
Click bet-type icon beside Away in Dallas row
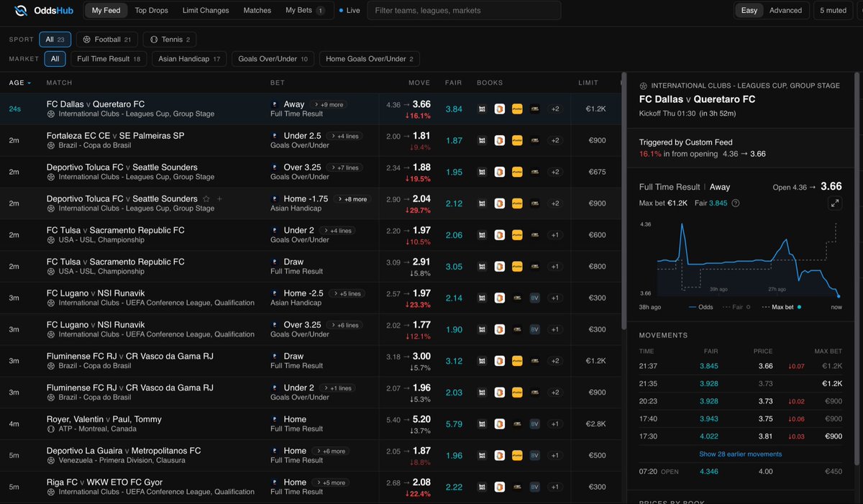pos(275,104)
